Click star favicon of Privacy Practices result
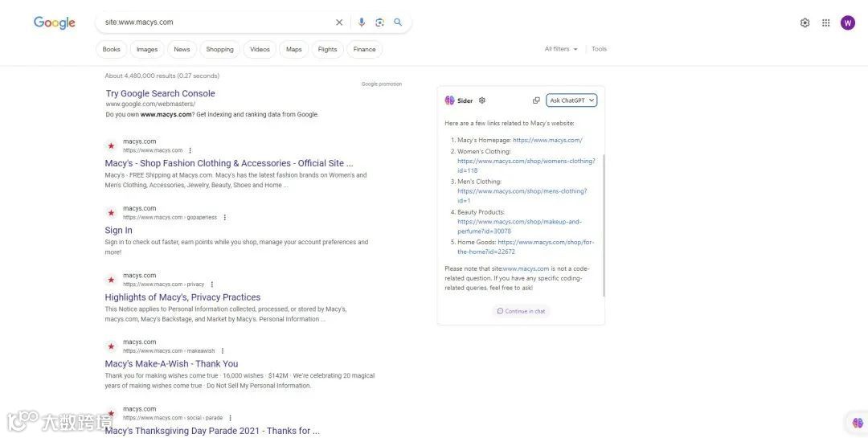This screenshot has height=438, width=868. click(111, 280)
